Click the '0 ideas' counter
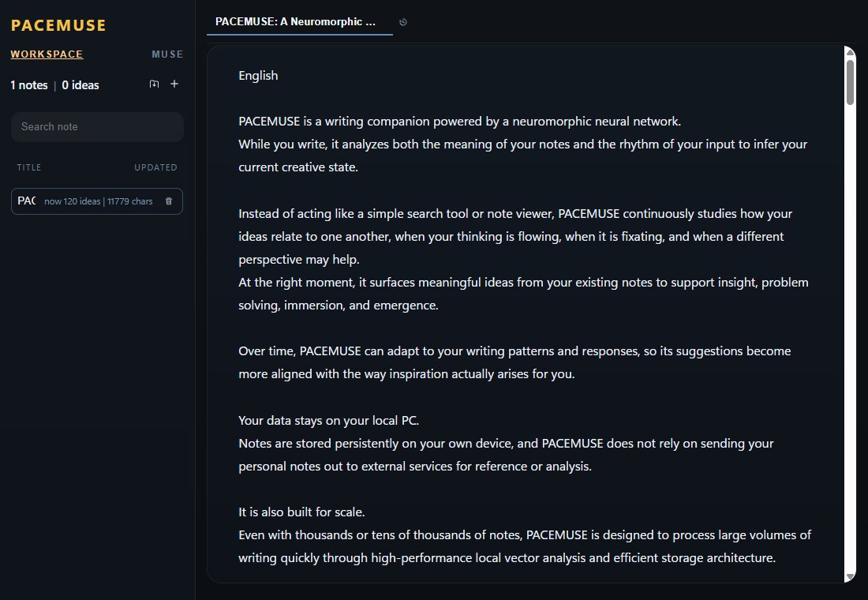This screenshot has width=868, height=600. [x=80, y=85]
